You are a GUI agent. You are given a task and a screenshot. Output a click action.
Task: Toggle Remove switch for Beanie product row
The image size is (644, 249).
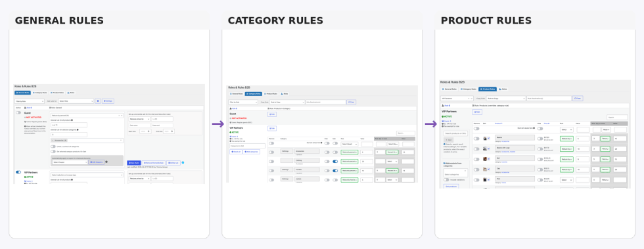476,139
